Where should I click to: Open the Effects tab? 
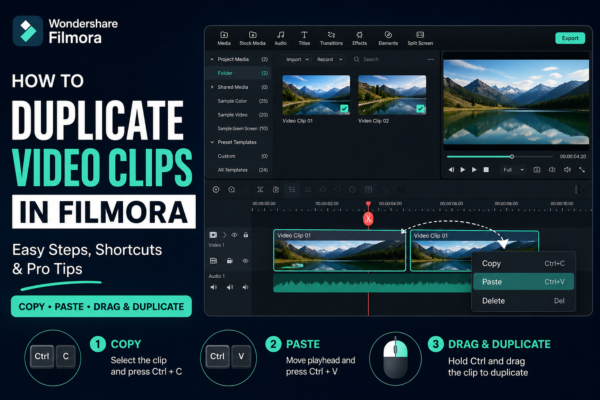coord(359,38)
